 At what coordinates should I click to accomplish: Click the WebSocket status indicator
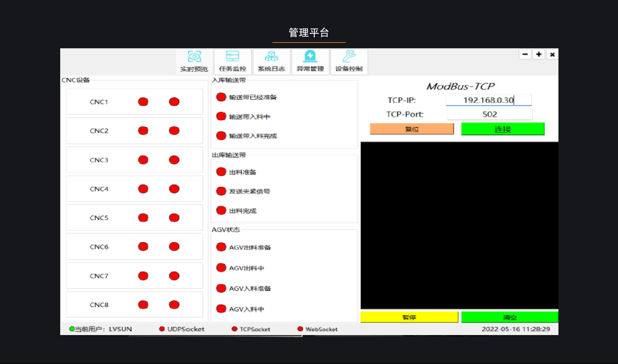point(300,329)
